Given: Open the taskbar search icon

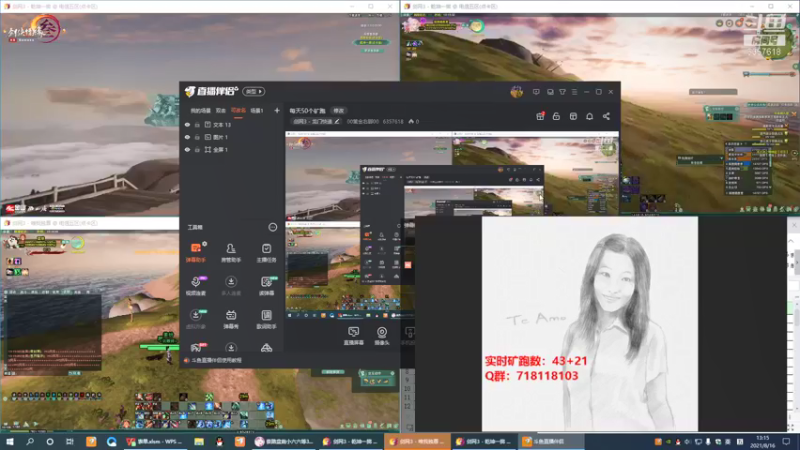Looking at the screenshot, I should pos(30,441).
